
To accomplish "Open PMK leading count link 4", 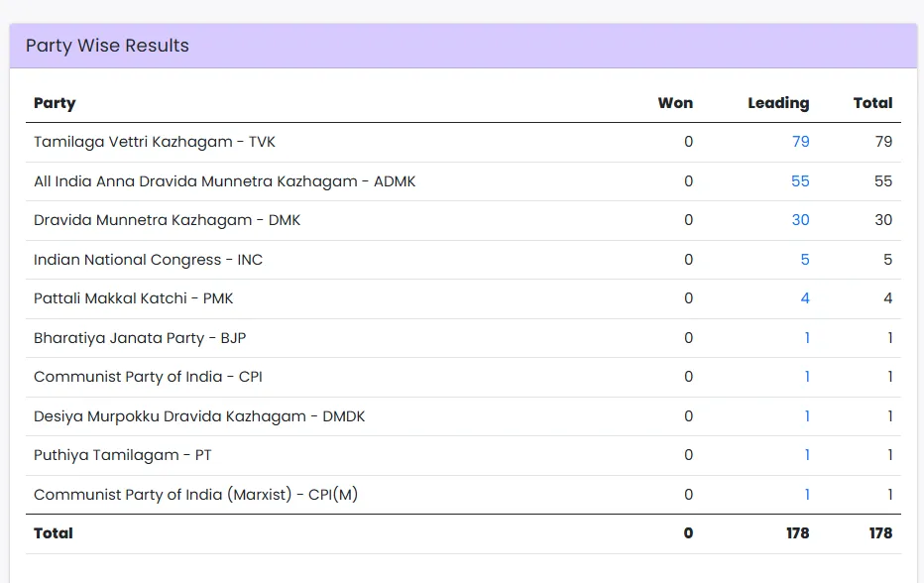I will click(805, 298).
